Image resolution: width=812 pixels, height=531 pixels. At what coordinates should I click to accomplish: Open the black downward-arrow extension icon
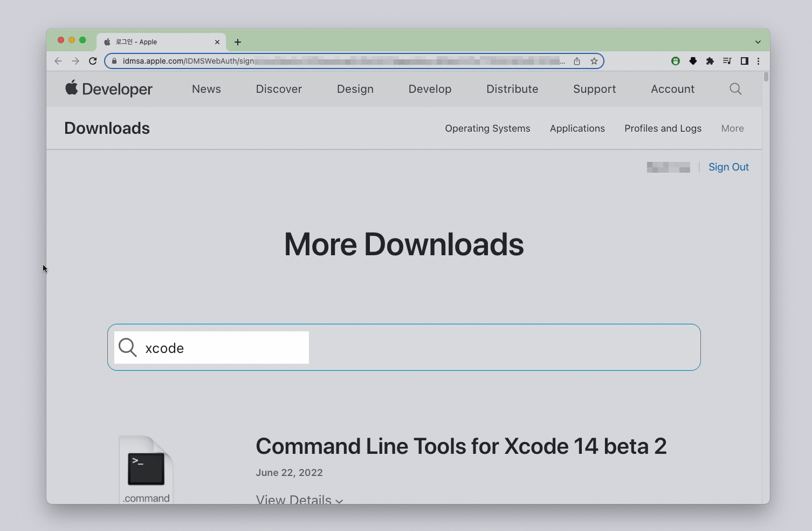point(693,61)
